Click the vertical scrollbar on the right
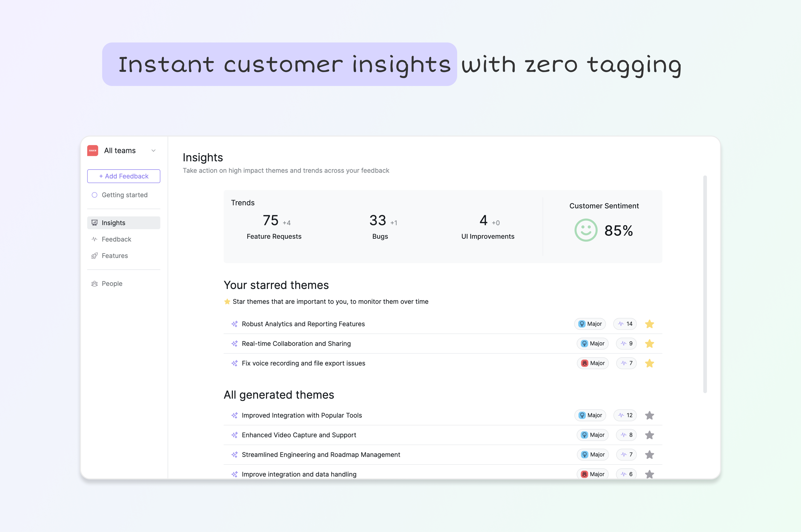This screenshot has width=801, height=532. point(705,284)
